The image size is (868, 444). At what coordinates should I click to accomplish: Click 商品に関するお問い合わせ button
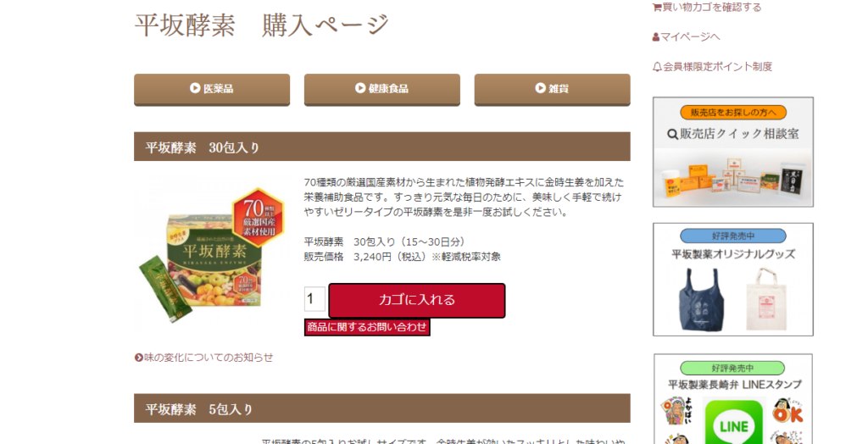(367, 327)
